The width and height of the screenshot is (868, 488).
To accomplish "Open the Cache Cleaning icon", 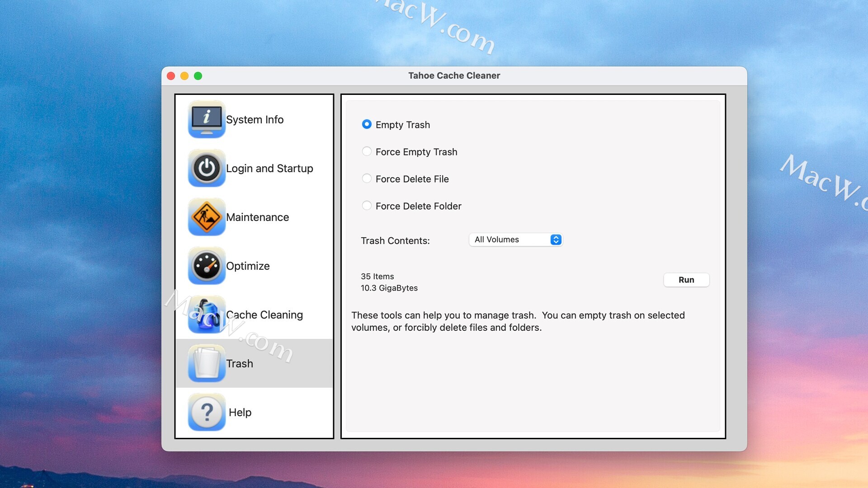I will pos(207,314).
